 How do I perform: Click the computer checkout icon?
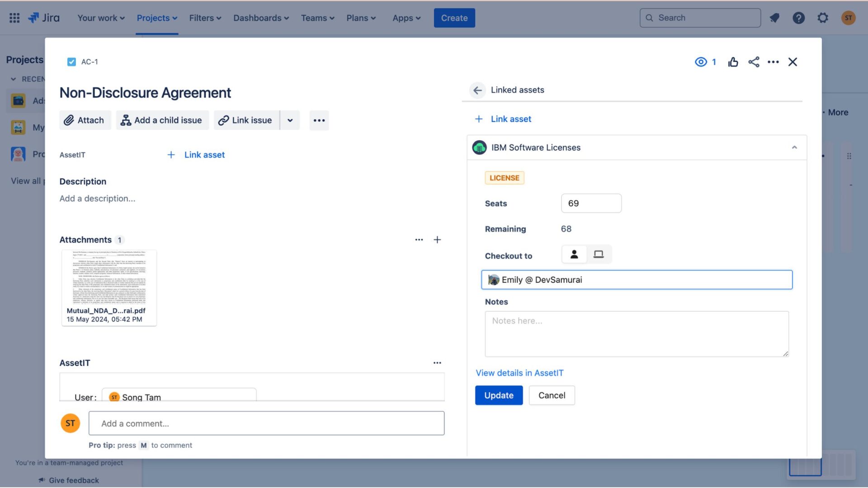[x=598, y=254]
